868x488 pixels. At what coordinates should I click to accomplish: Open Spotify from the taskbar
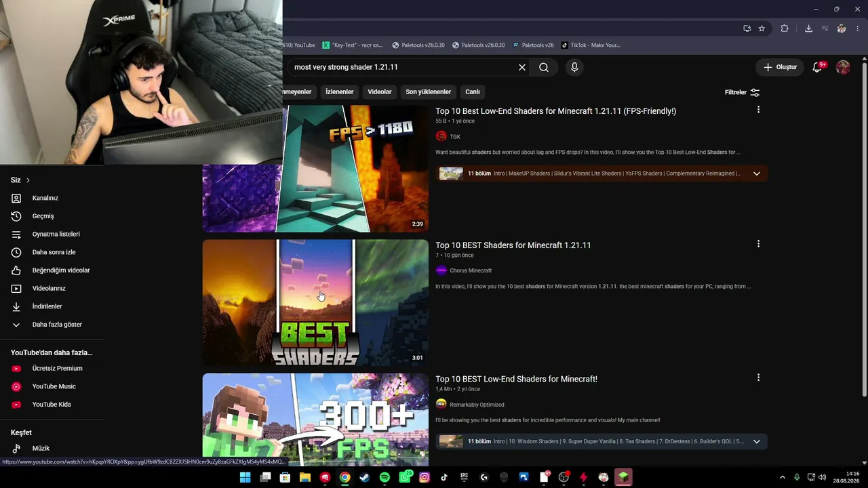tap(384, 477)
